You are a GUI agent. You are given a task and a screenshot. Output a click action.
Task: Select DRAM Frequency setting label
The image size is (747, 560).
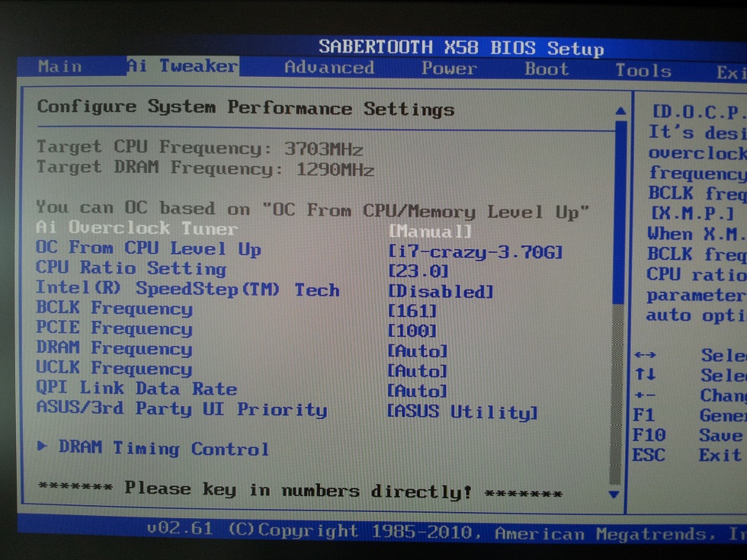coord(114,348)
